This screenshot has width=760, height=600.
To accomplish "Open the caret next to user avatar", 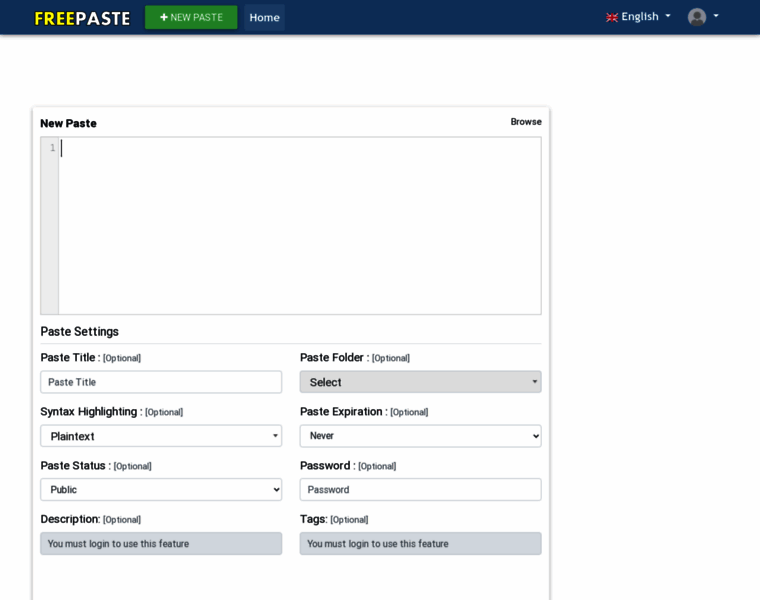I will coord(716,16).
